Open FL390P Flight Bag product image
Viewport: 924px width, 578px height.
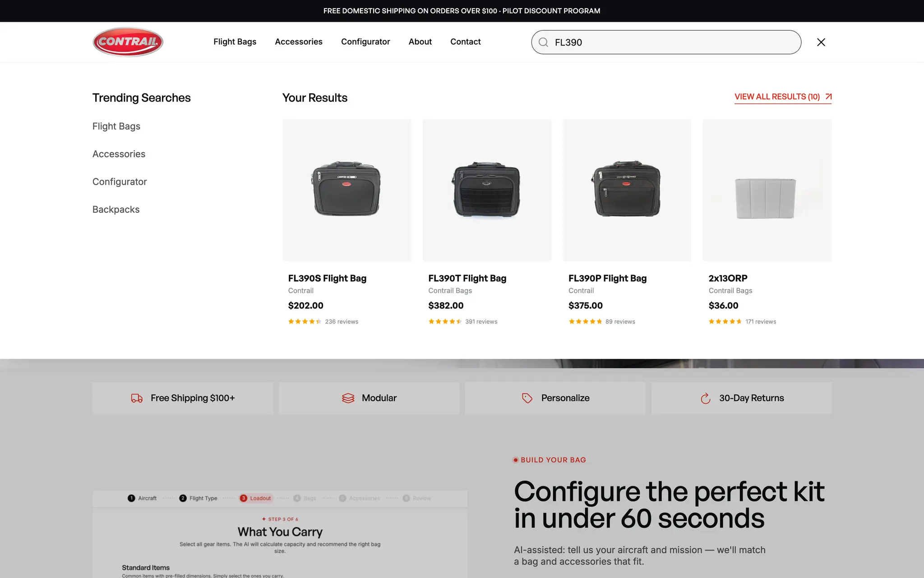coord(627,190)
